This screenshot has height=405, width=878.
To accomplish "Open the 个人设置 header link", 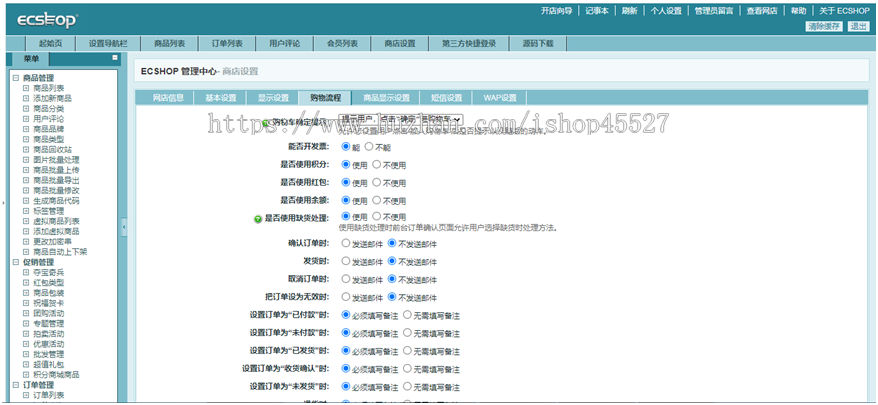I will [x=666, y=11].
